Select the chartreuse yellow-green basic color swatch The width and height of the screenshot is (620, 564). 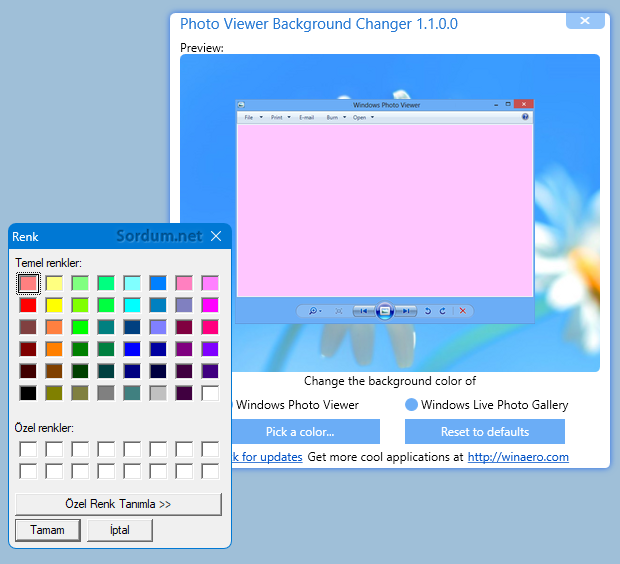(80, 305)
